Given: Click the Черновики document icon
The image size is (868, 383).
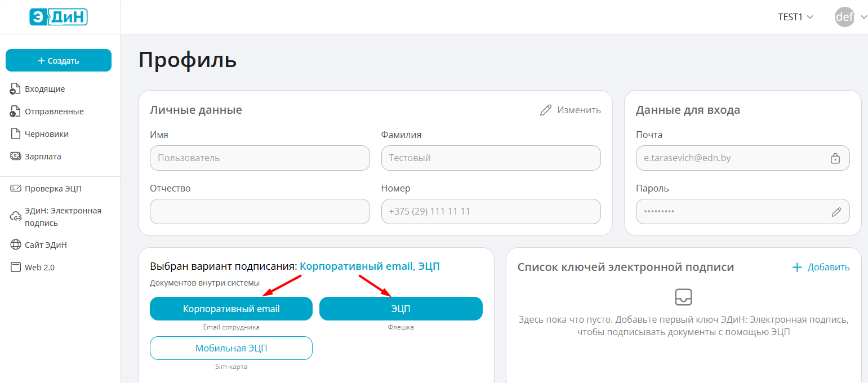Looking at the screenshot, I should tap(16, 134).
